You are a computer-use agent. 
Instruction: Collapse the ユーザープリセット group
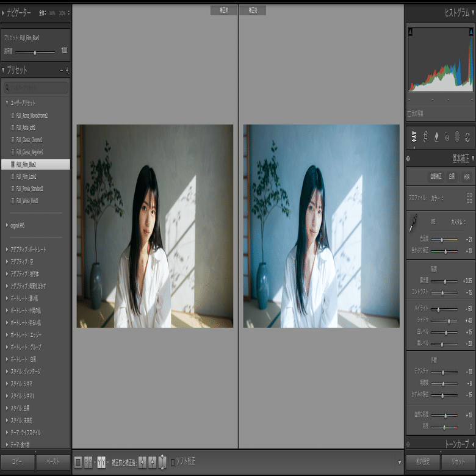click(7, 103)
